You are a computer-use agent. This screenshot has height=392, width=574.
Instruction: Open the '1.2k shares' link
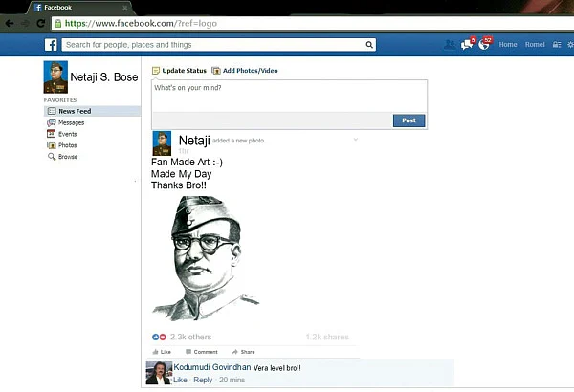[327, 337]
